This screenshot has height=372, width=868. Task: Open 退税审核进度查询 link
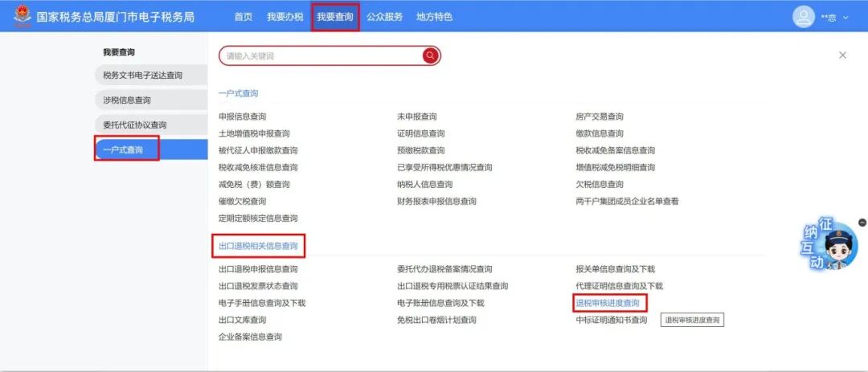(608, 303)
